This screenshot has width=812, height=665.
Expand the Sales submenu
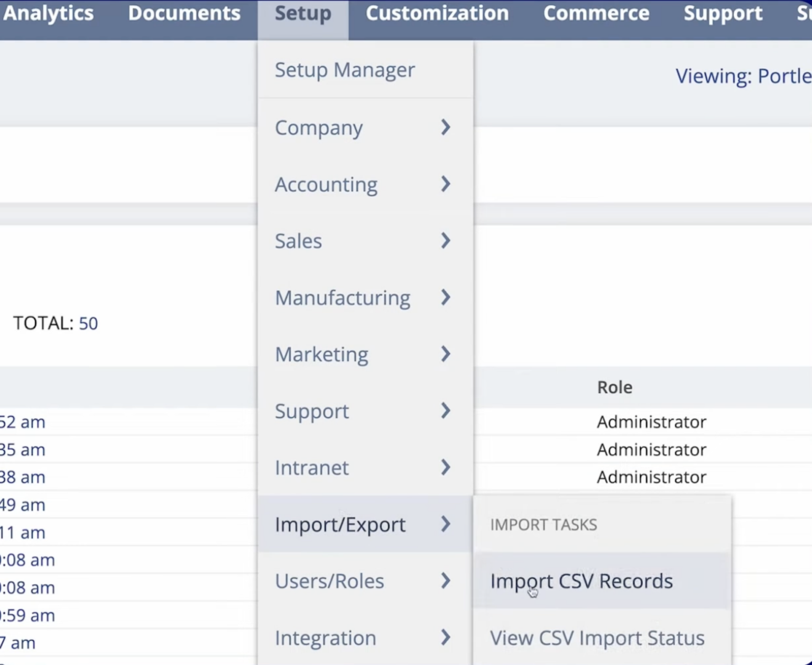[x=446, y=241]
